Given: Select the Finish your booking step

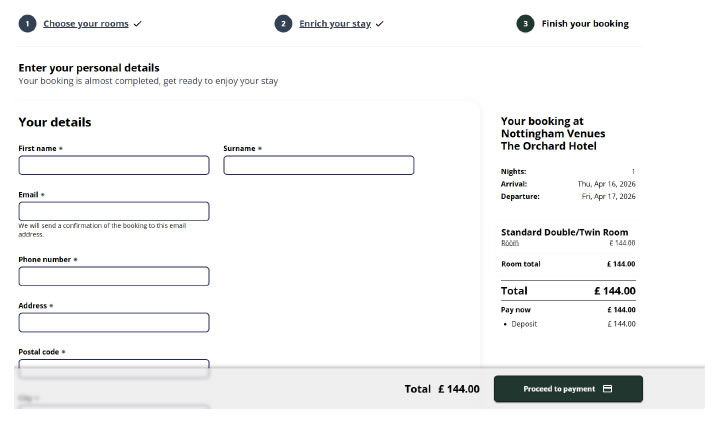Looking at the screenshot, I should pos(585,24).
